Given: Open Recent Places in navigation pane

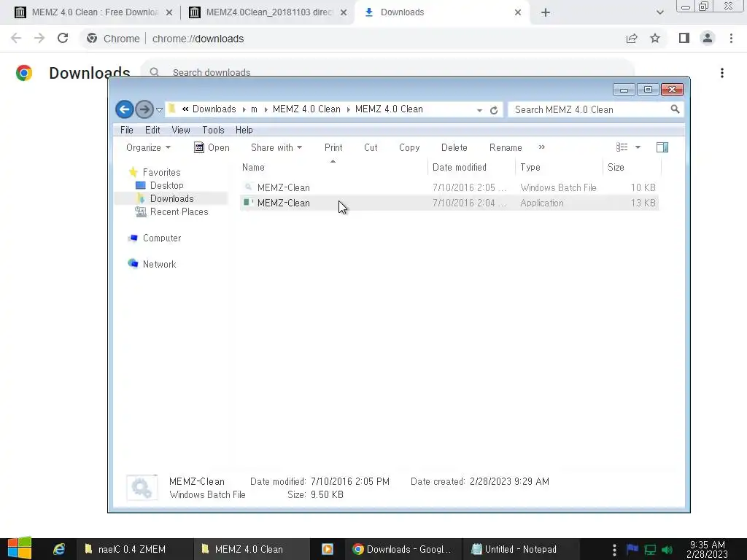Looking at the screenshot, I should tap(172, 212).
